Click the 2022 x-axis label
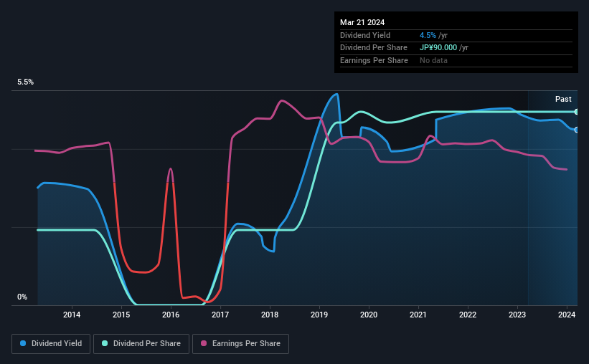Viewport: 589px width, 364px height. (468, 315)
